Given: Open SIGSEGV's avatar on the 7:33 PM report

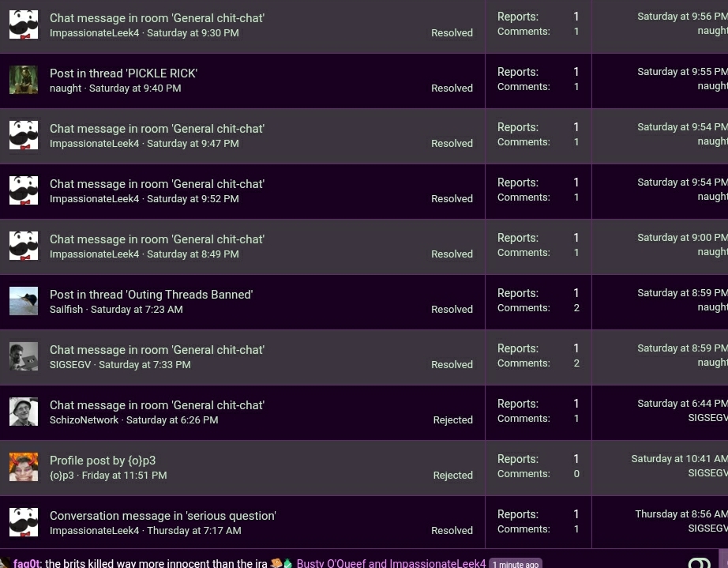Looking at the screenshot, I should point(24,356).
